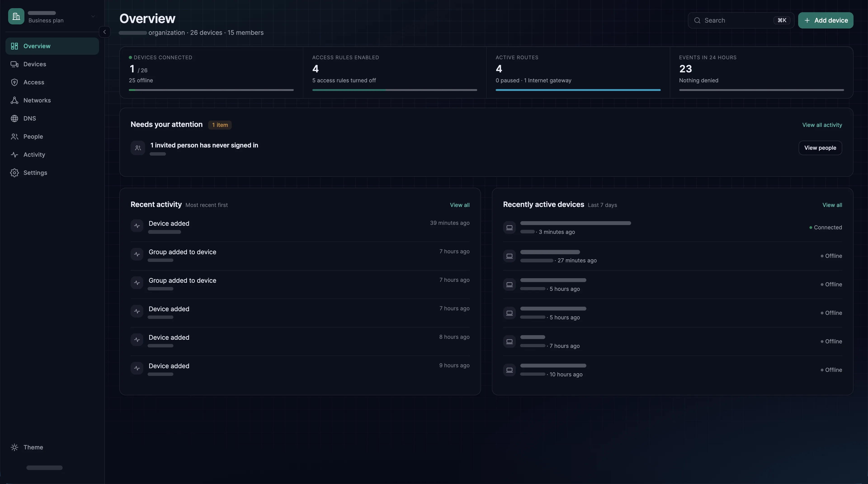Image resolution: width=868 pixels, height=484 pixels.
Task: Click the Access shield icon
Action: click(x=14, y=82)
